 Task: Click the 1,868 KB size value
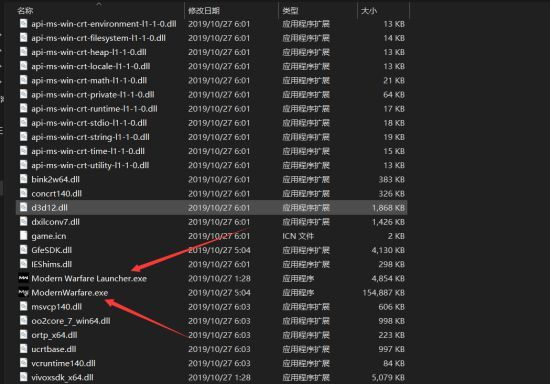(389, 208)
